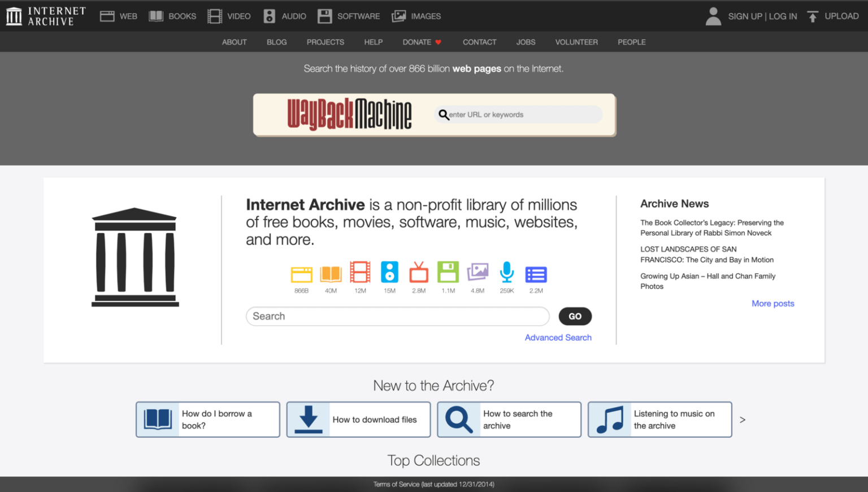Image resolution: width=868 pixels, height=492 pixels.
Task: Open the user account icon
Action: pos(713,16)
